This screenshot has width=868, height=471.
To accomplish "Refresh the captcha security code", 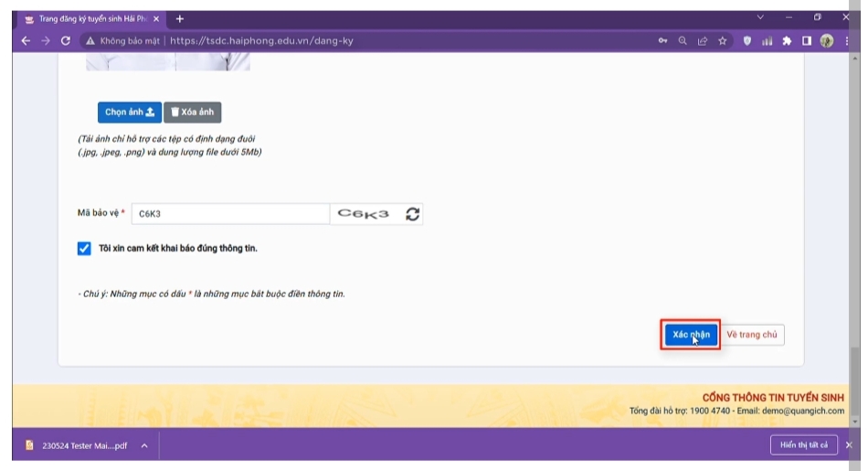I will [x=412, y=214].
